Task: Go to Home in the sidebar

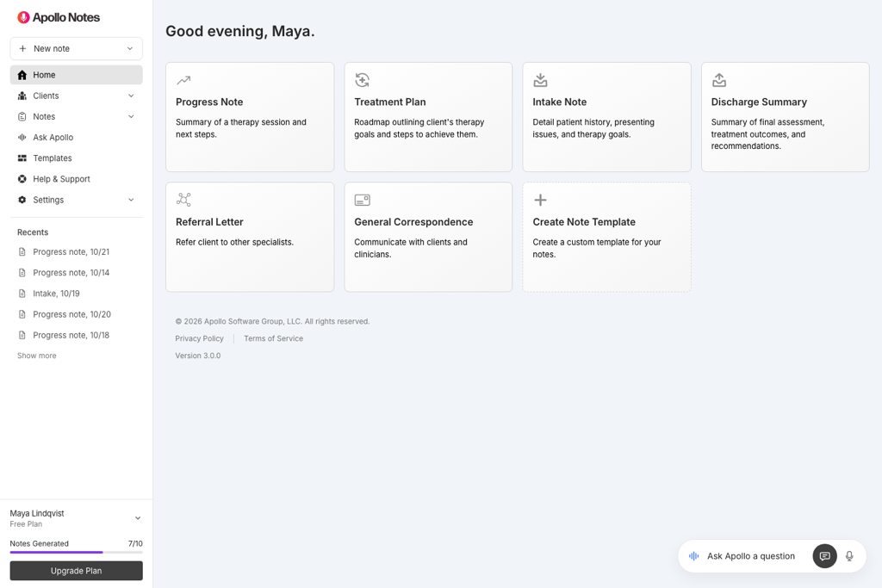Action: point(76,75)
